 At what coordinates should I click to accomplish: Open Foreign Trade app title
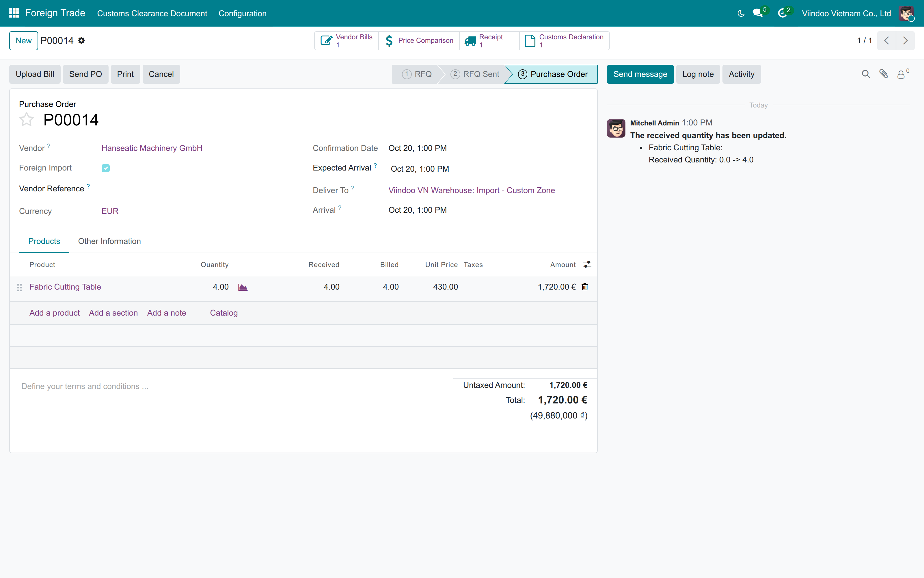pyautogui.click(x=55, y=13)
